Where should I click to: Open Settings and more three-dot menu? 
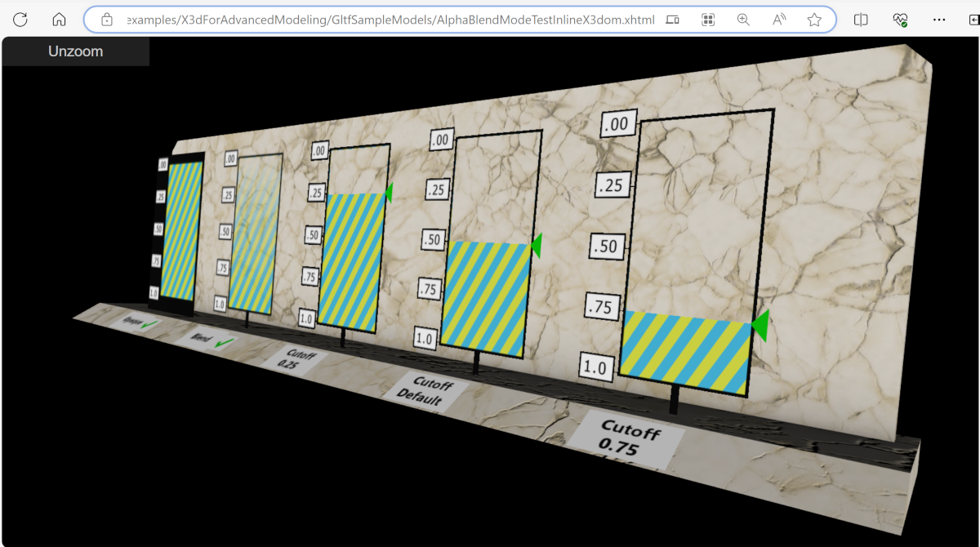tap(940, 20)
